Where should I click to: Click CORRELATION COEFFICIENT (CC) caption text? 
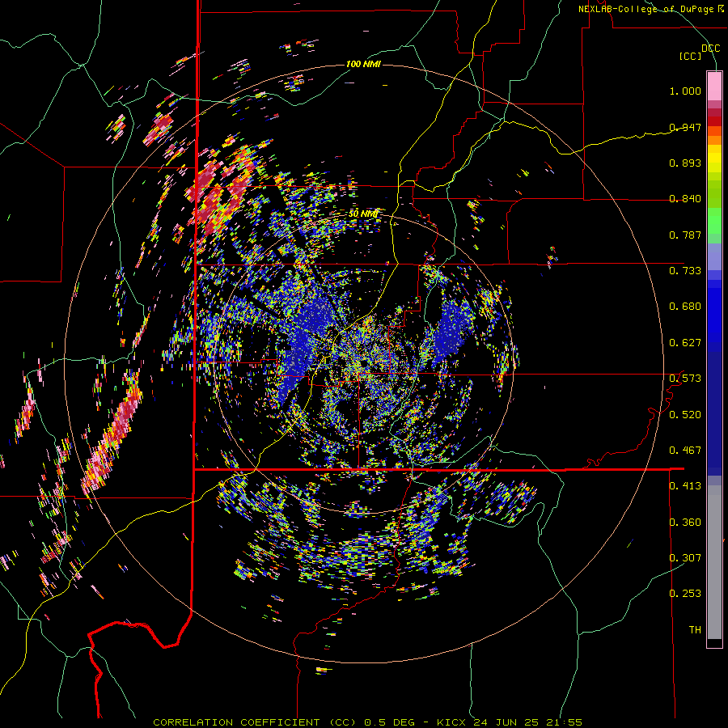tap(255, 722)
